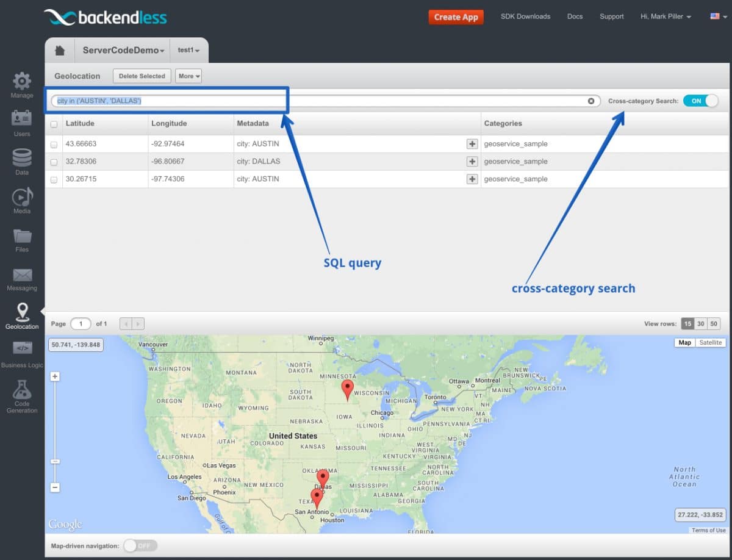Click the map marker in Minnesota
This screenshot has height=560, width=732.
click(x=347, y=389)
